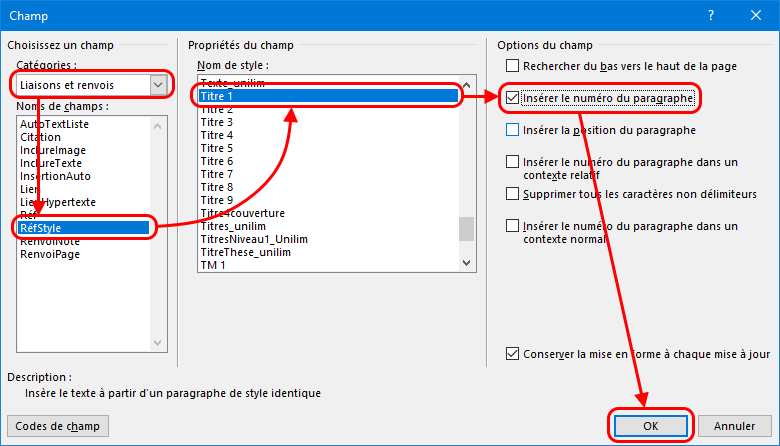Uncheck Conserver la mise en forme
The height and width of the screenshot is (446, 780).
pos(513,353)
